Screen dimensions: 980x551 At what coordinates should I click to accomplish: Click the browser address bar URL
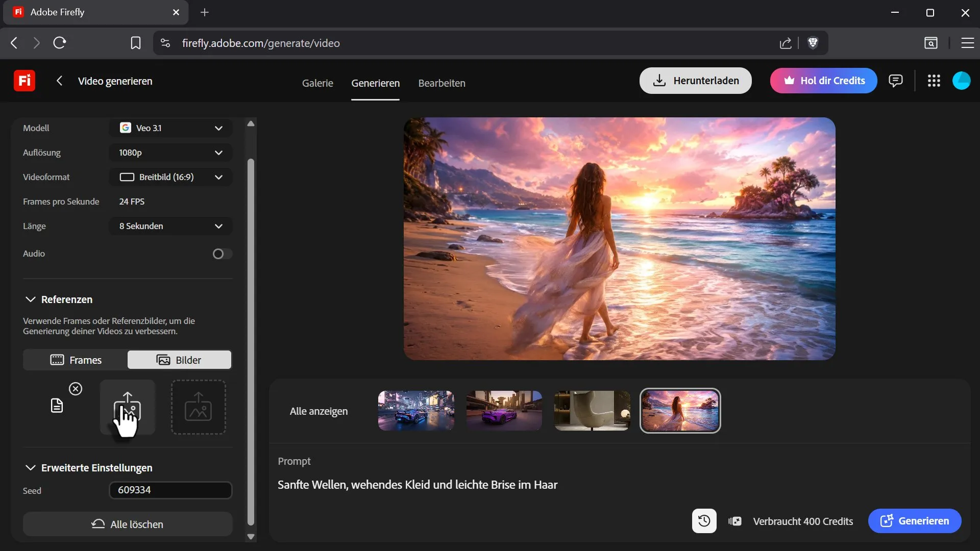[x=261, y=43]
